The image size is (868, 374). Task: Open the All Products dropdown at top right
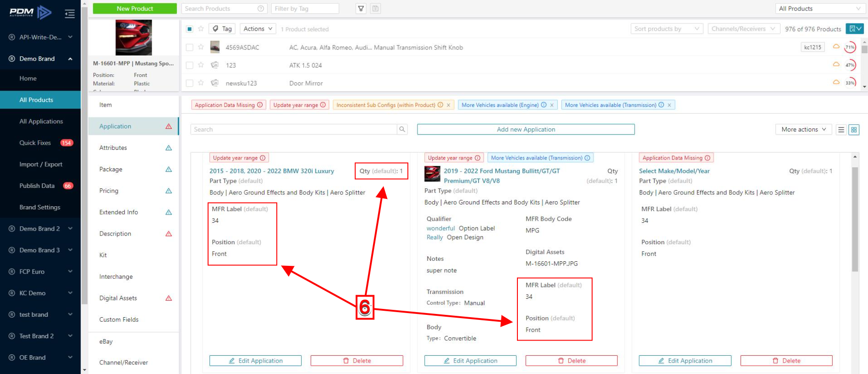[x=820, y=9]
